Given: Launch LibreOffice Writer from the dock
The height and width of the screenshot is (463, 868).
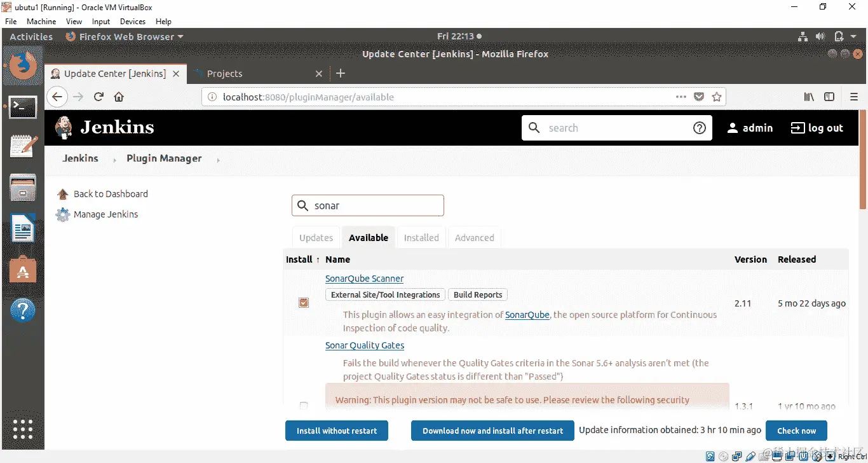Looking at the screenshot, I should 23,229.
